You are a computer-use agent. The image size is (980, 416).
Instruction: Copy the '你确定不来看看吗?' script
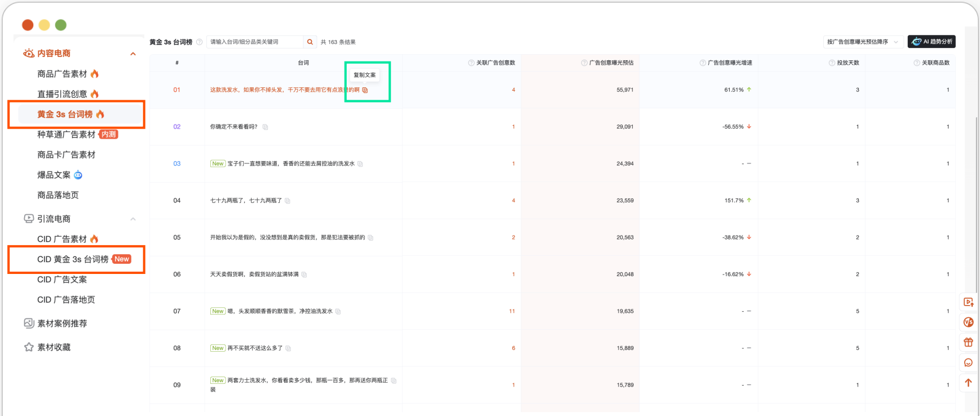pos(265,127)
